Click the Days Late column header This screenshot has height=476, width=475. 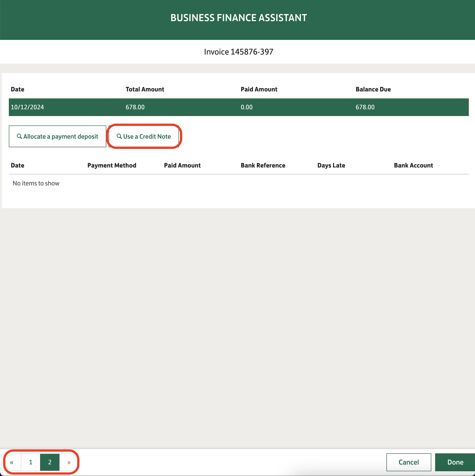click(331, 165)
